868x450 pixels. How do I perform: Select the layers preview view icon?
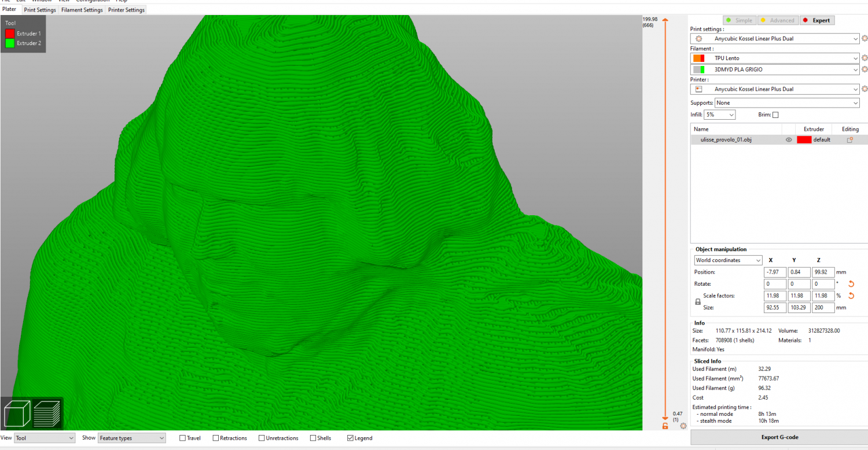coord(47,414)
